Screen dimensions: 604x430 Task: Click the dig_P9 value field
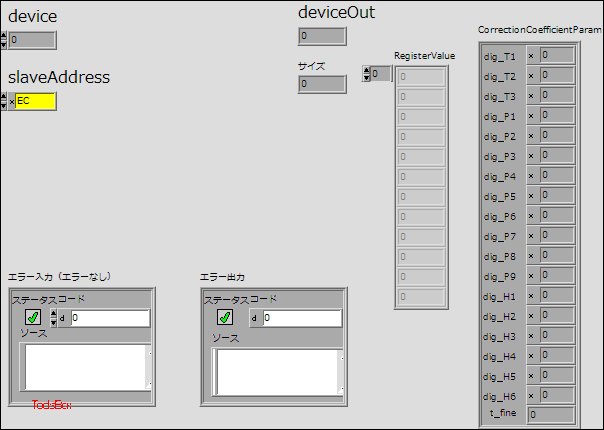557,276
